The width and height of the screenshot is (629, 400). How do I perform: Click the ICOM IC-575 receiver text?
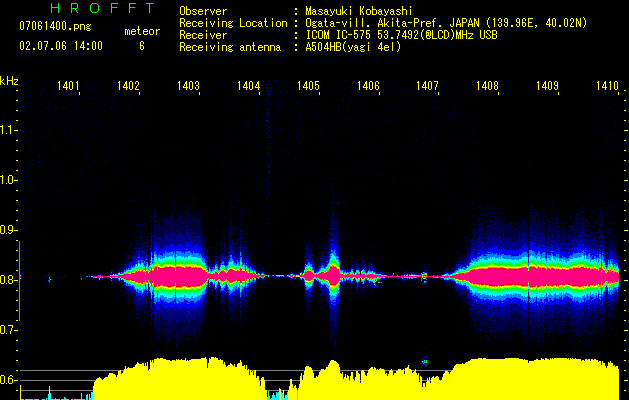[401, 35]
